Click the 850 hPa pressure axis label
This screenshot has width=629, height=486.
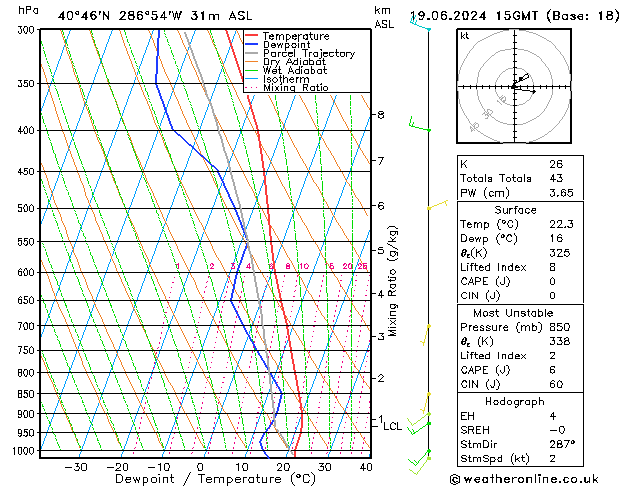[28, 394]
